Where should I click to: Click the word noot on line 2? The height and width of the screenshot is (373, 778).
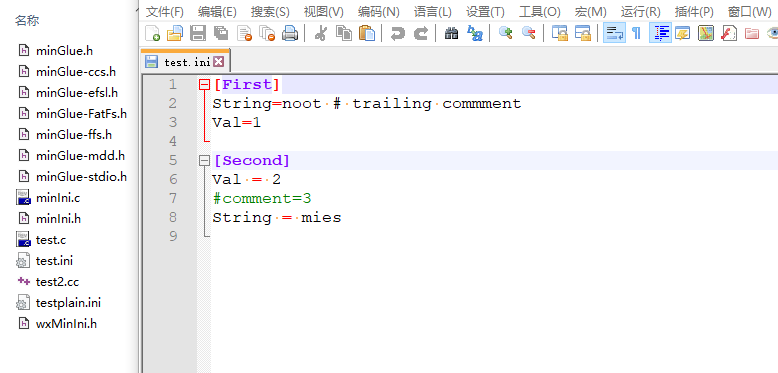tap(302, 104)
